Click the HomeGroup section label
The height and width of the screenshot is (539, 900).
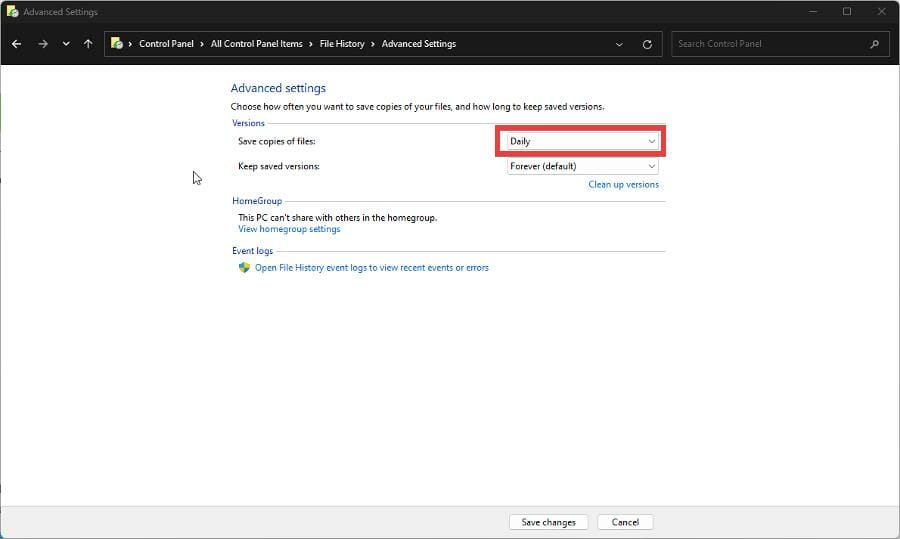257,201
